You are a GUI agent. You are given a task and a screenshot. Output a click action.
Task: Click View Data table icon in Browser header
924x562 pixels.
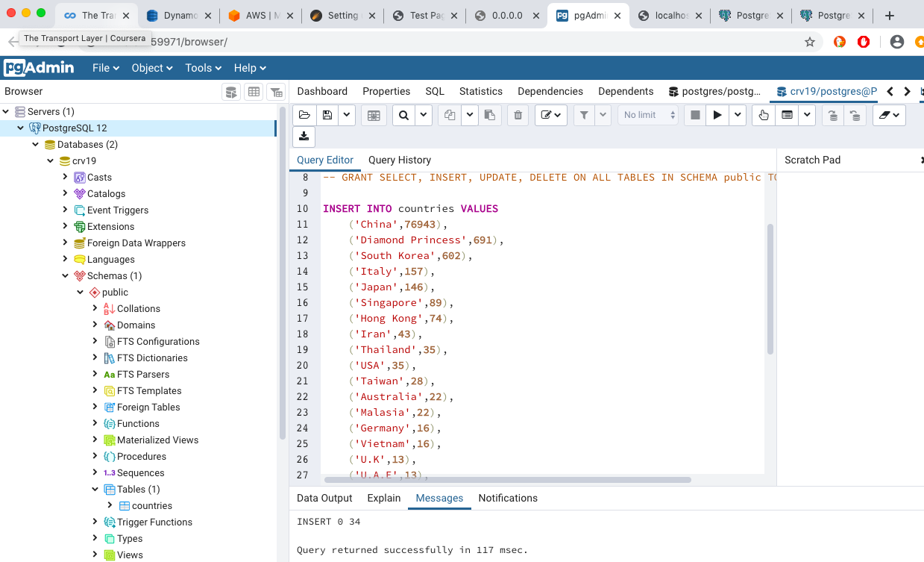tap(254, 92)
